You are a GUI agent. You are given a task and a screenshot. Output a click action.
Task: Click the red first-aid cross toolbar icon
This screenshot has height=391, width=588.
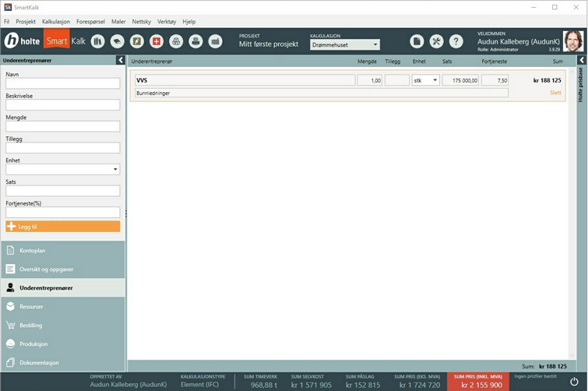(157, 41)
